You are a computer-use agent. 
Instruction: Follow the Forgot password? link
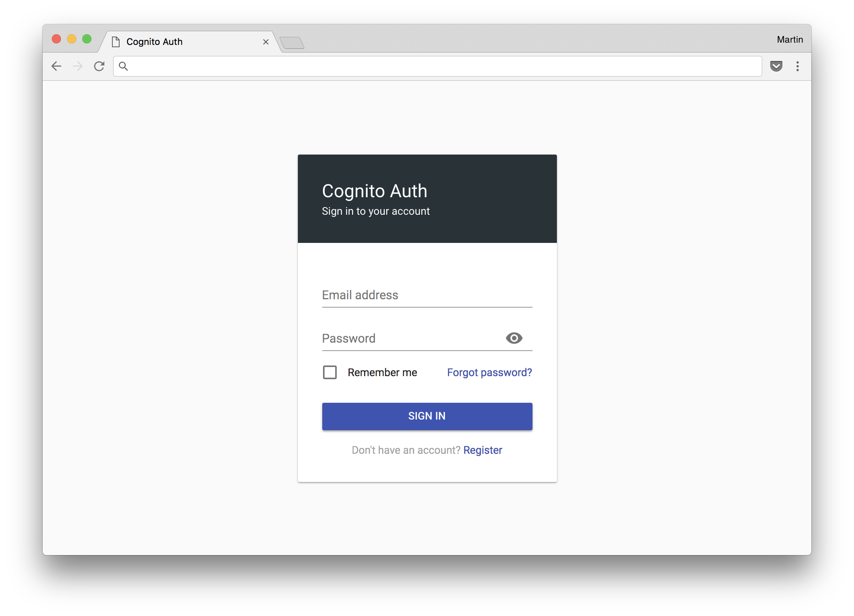[x=489, y=372]
